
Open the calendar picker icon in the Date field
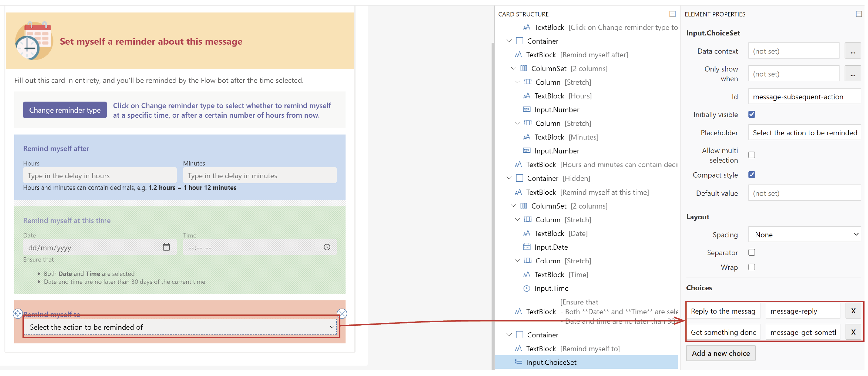pyautogui.click(x=166, y=247)
